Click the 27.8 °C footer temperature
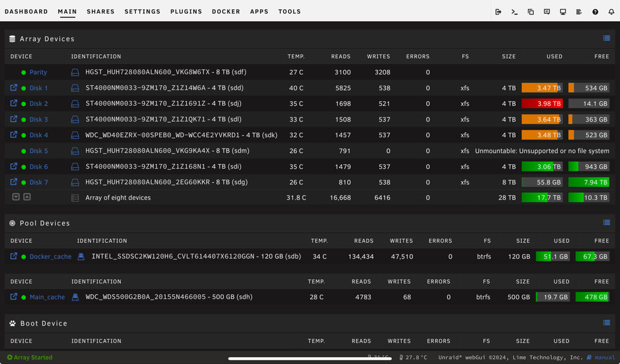This screenshot has width=620, height=364. (x=417, y=357)
